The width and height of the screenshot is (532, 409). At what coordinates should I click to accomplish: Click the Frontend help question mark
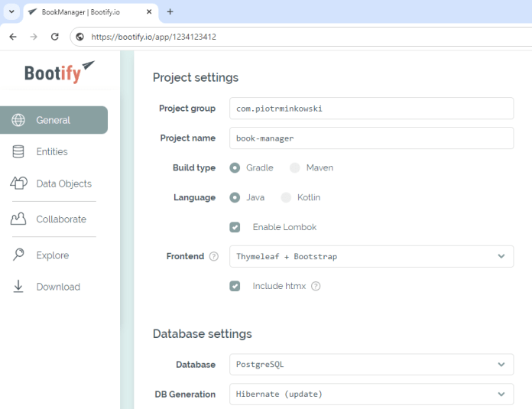tap(214, 256)
